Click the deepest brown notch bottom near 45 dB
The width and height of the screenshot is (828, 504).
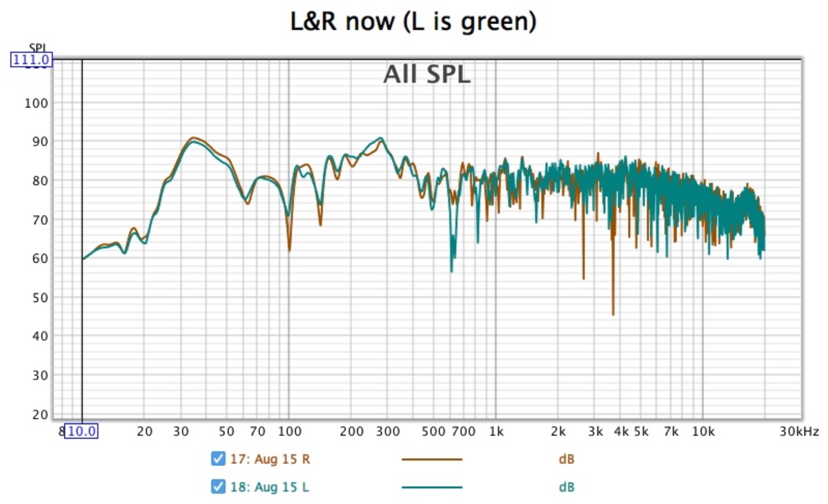pos(613,313)
